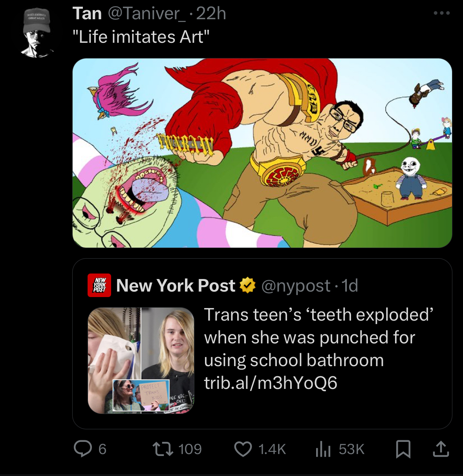The image size is (463, 476).
Task: Tap the share upload arrow icon
Action: pyautogui.click(x=441, y=449)
